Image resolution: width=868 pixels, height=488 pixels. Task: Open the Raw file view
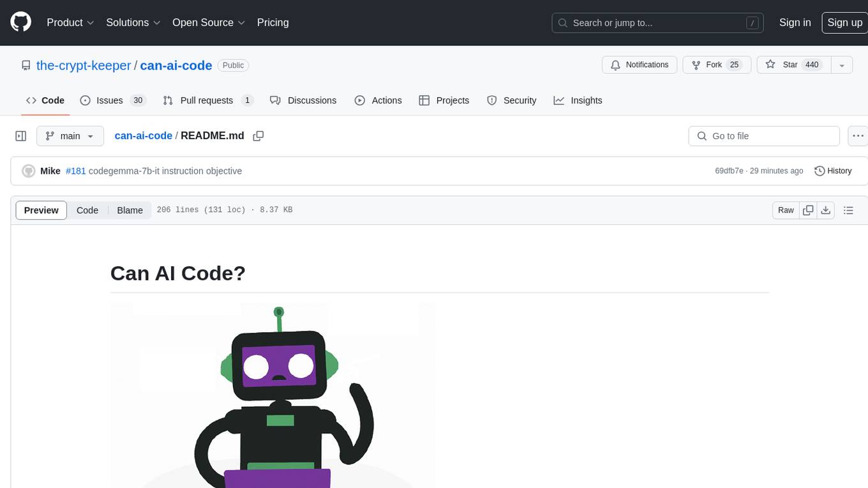pos(786,210)
